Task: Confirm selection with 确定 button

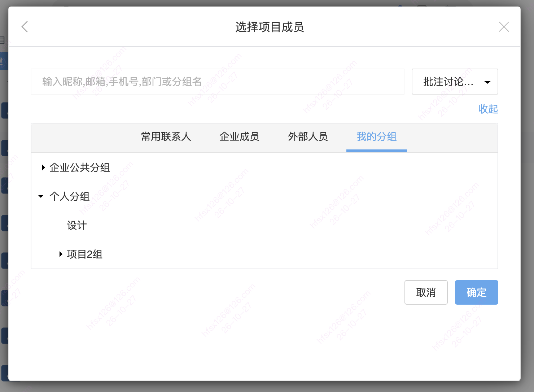Action: (x=476, y=292)
